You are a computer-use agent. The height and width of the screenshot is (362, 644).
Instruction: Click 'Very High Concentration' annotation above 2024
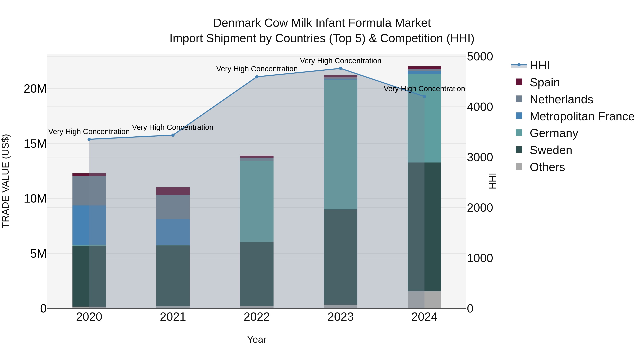coord(424,88)
